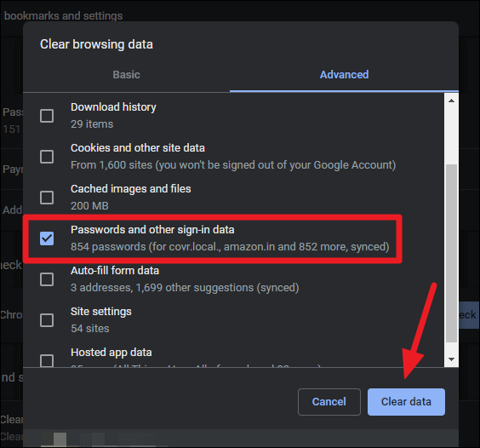The image size is (480, 448).
Task: Click the Site settings label text
Action: 101,312
